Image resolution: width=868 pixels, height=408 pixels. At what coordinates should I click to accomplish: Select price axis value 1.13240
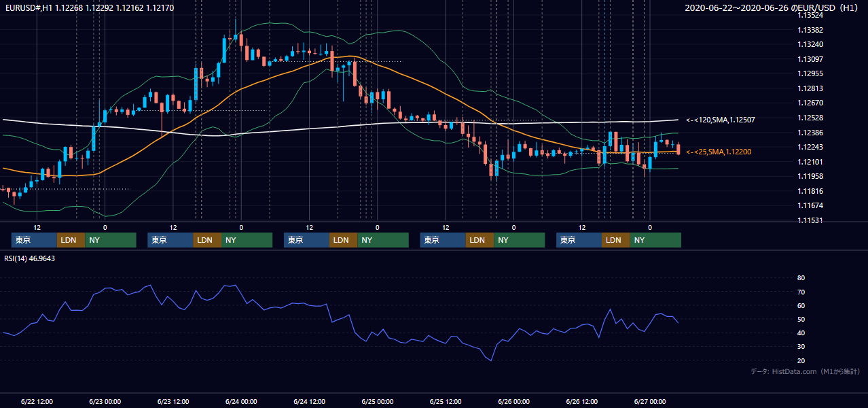[x=810, y=44]
